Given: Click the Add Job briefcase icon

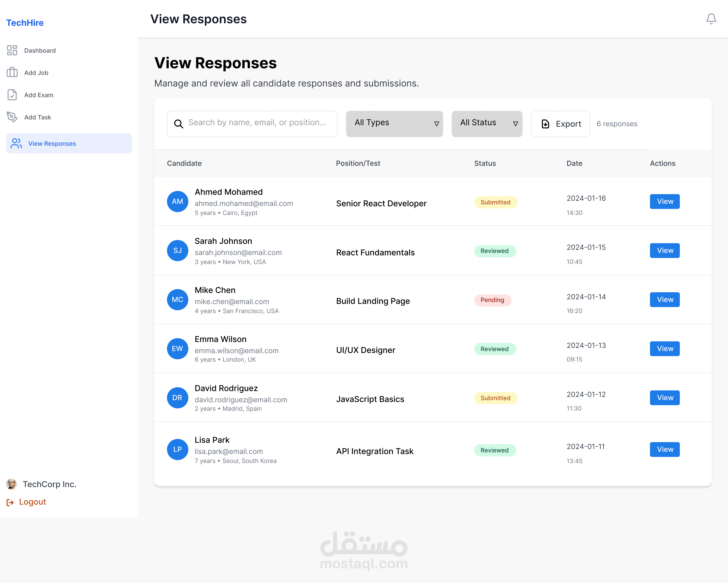Looking at the screenshot, I should [12, 72].
